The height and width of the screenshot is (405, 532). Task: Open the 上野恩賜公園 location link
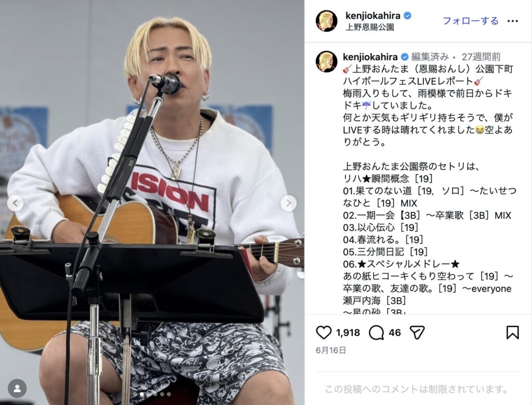pyautogui.click(x=369, y=27)
